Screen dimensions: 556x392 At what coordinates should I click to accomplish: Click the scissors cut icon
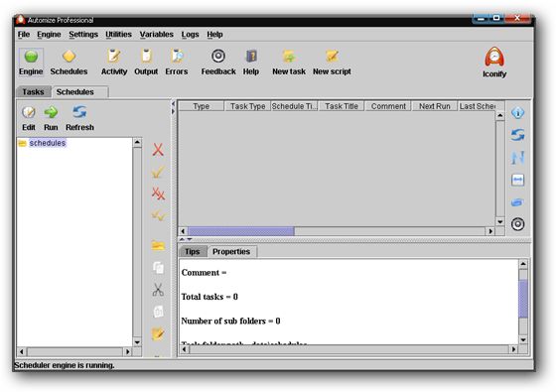pyautogui.click(x=158, y=290)
